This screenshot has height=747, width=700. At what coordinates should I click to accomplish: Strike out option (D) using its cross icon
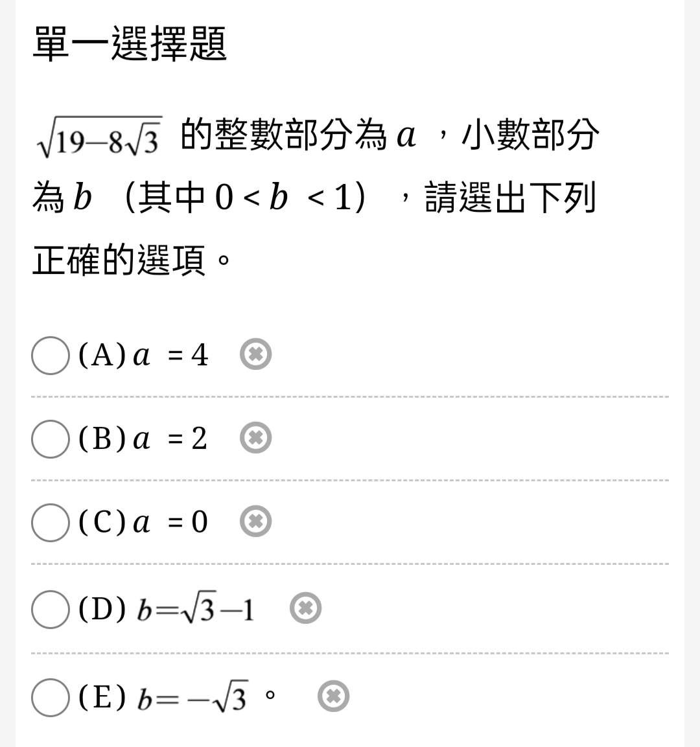[x=306, y=608]
